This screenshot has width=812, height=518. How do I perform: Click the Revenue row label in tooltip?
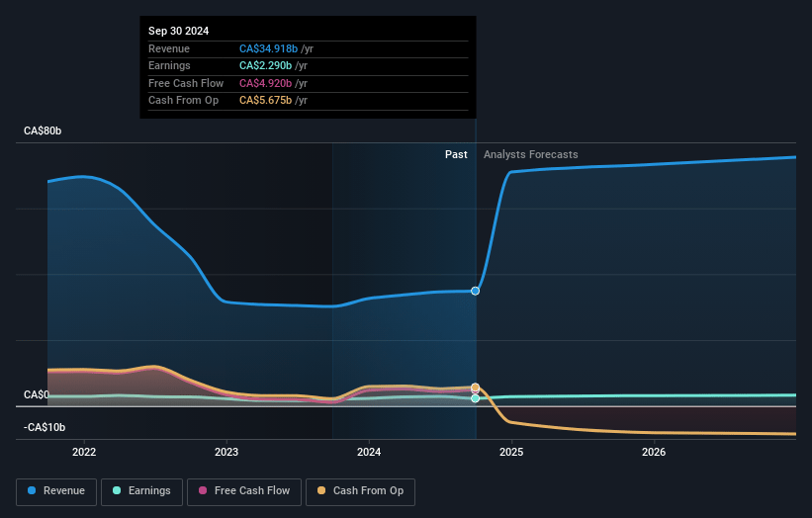[169, 48]
